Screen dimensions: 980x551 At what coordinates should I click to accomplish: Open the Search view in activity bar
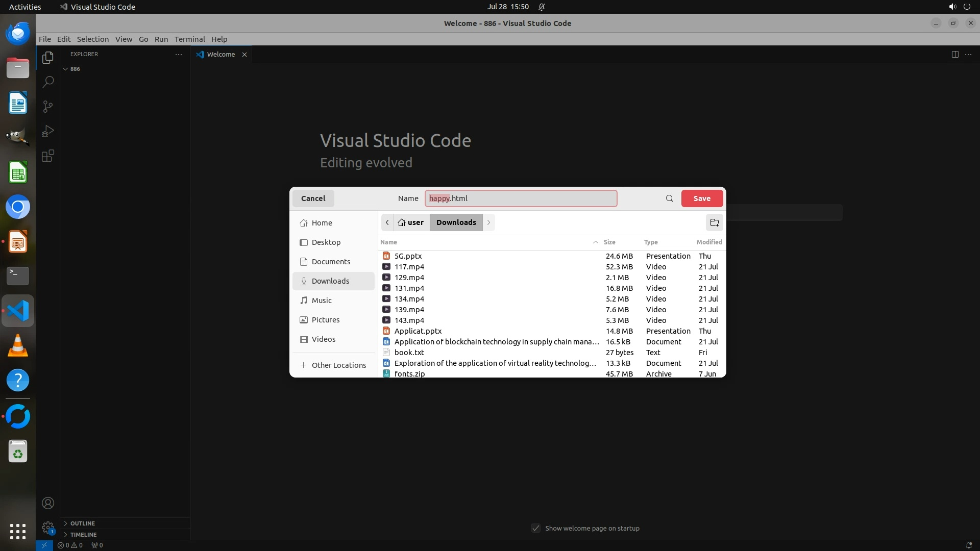pos(47,82)
